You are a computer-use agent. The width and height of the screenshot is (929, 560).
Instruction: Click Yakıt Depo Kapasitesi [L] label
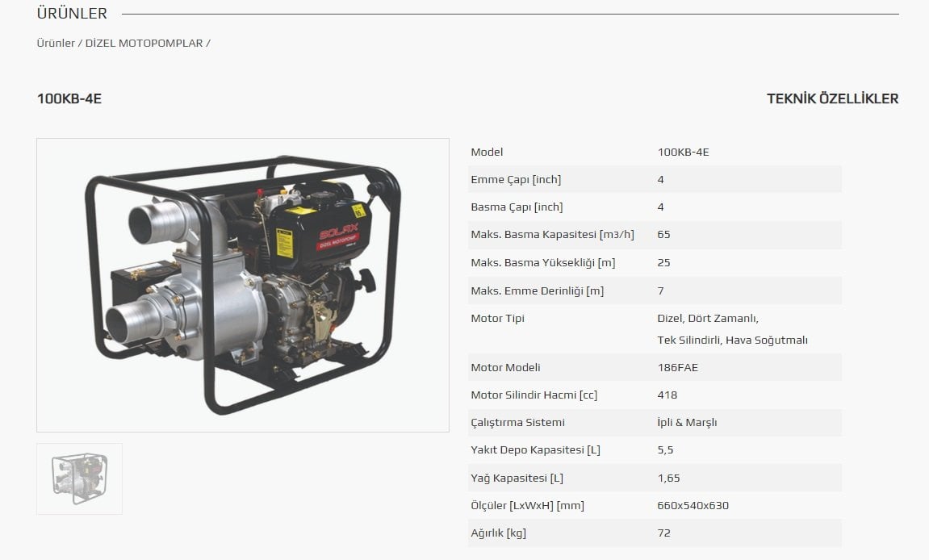pos(536,450)
